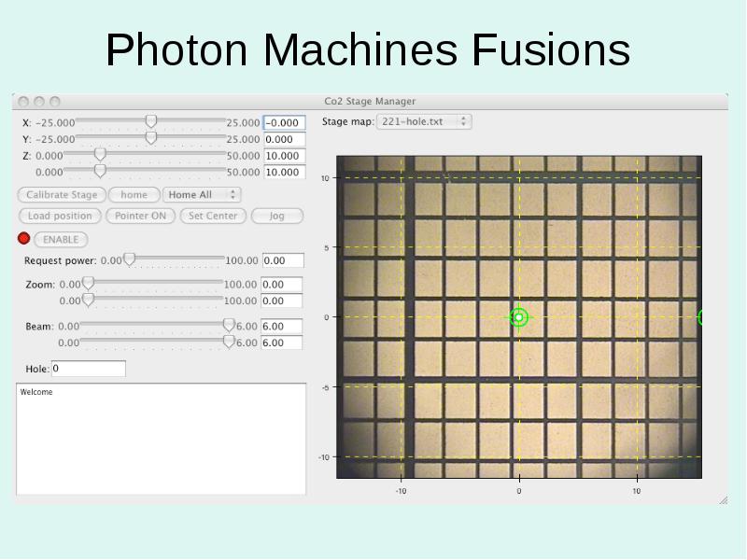Image resolution: width=747 pixels, height=560 pixels.
Task: Open the Stage map 221-hole.txt dropdown
Action: point(424,121)
